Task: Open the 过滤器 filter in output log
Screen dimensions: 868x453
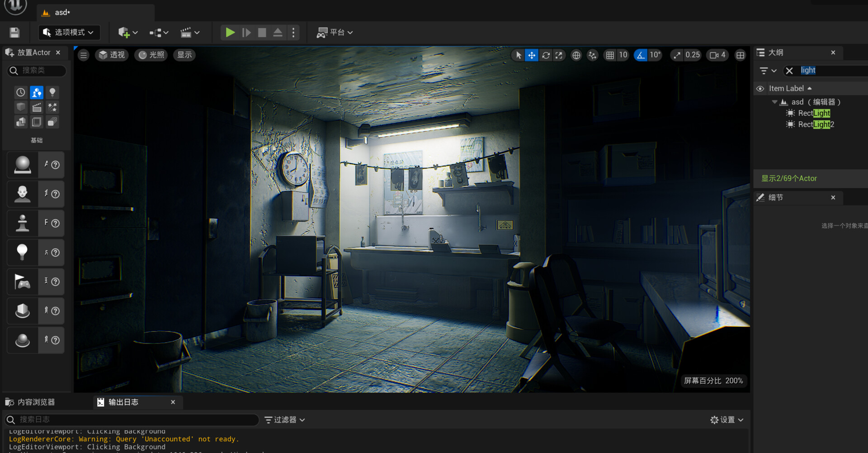Action: [x=284, y=420]
